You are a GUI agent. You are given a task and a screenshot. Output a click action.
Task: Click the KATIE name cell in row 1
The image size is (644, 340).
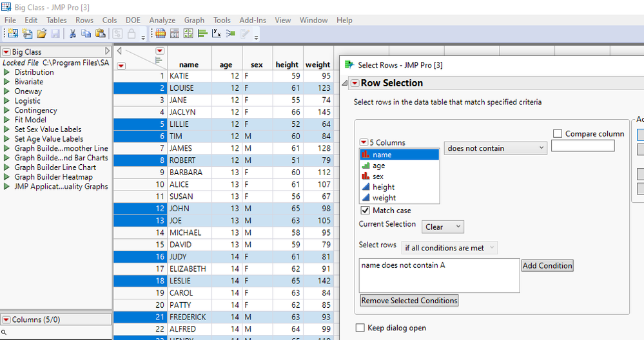[190, 76]
